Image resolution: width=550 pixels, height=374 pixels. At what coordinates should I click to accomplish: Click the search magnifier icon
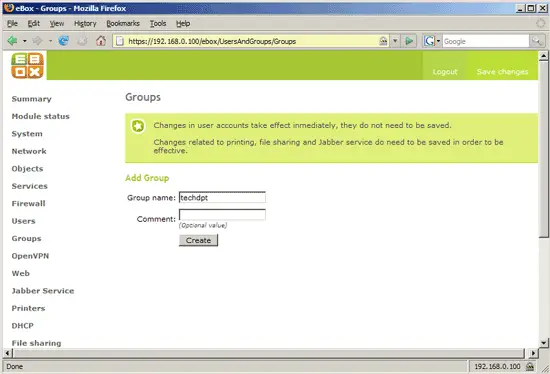point(537,41)
